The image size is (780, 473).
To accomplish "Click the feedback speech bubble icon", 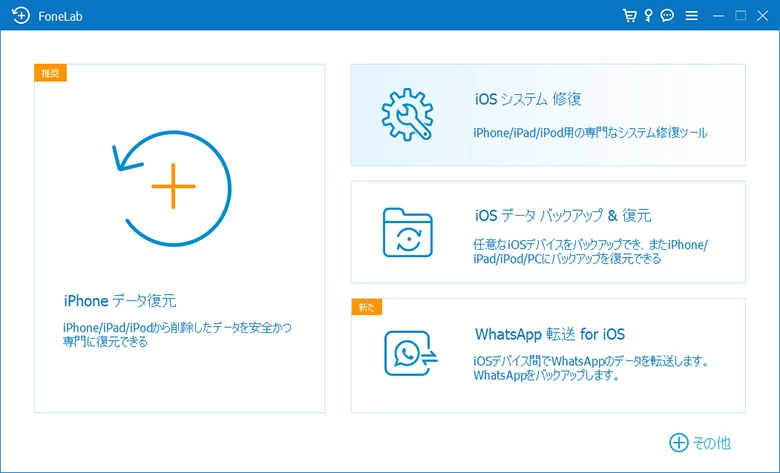I will click(x=667, y=16).
